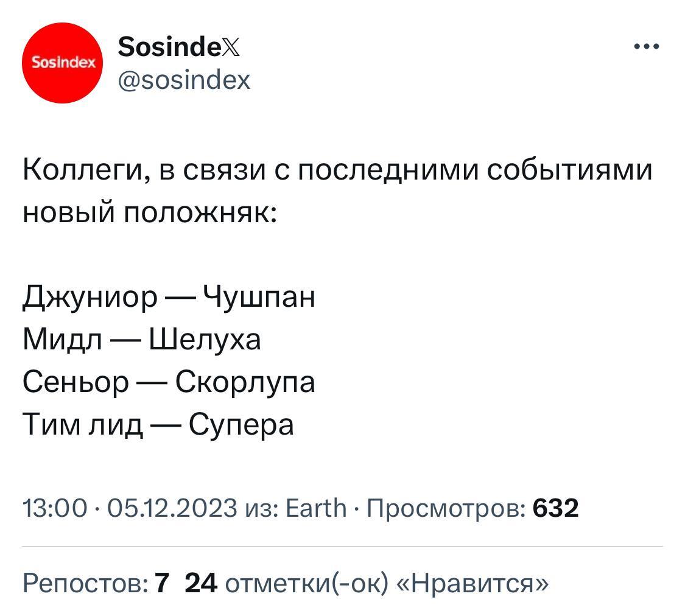Image resolution: width=685 pixels, height=616 pixels.
Task: Click the @sosindex handle
Action: (x=184, y=79)
